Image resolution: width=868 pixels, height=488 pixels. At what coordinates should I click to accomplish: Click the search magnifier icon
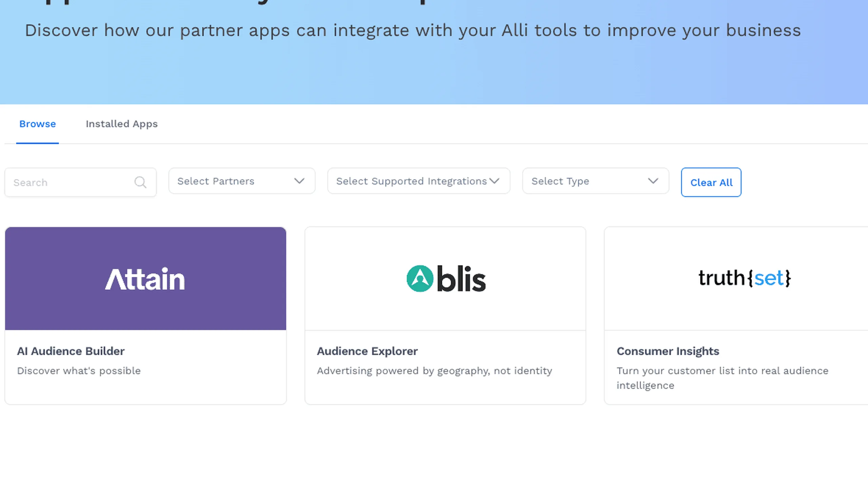point(140,182)
